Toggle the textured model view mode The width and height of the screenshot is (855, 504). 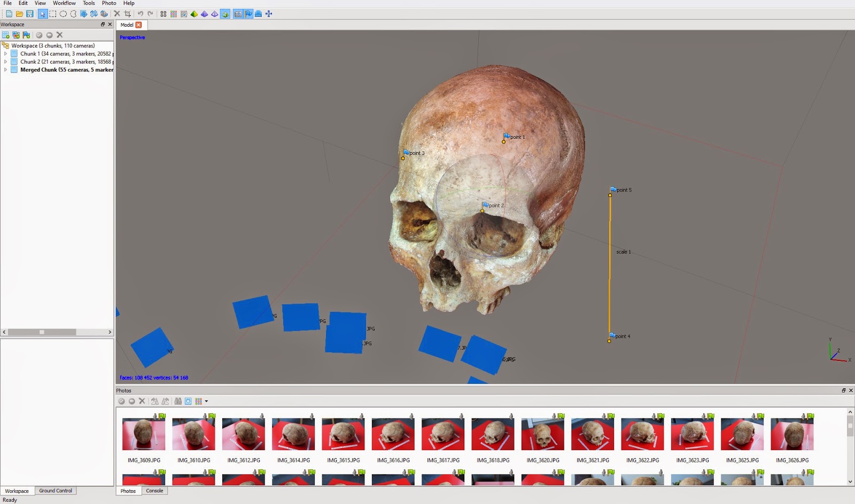(x=225, y=14)
